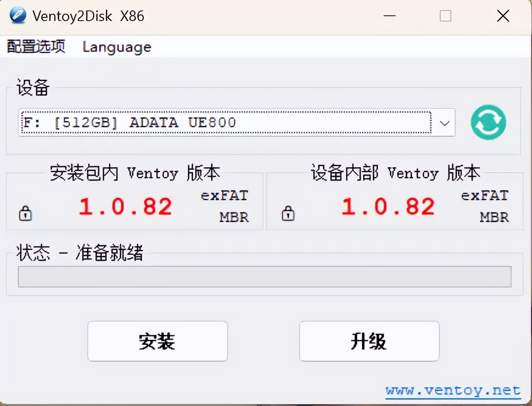532x406 pixels.
Task: Click the lock icon under 设备内部 Ventoy 版本
Action: coord(288,213)
